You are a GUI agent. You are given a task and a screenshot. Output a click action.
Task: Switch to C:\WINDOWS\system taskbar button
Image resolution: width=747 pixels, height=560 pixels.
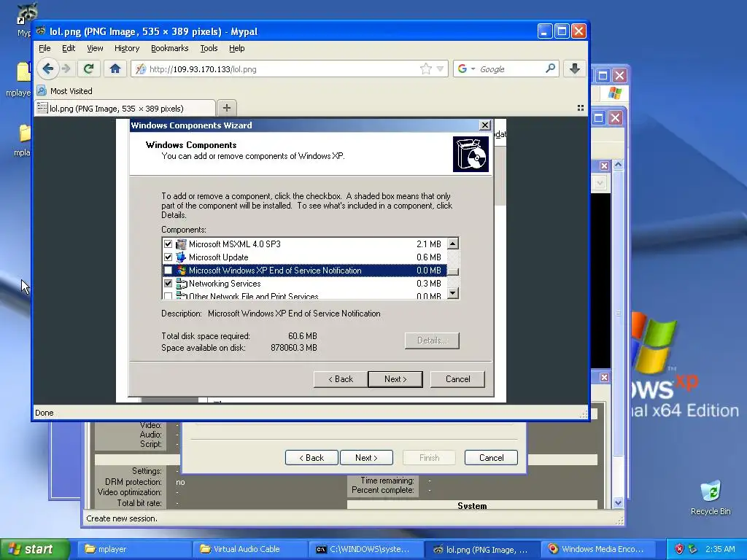coord(365,549)
